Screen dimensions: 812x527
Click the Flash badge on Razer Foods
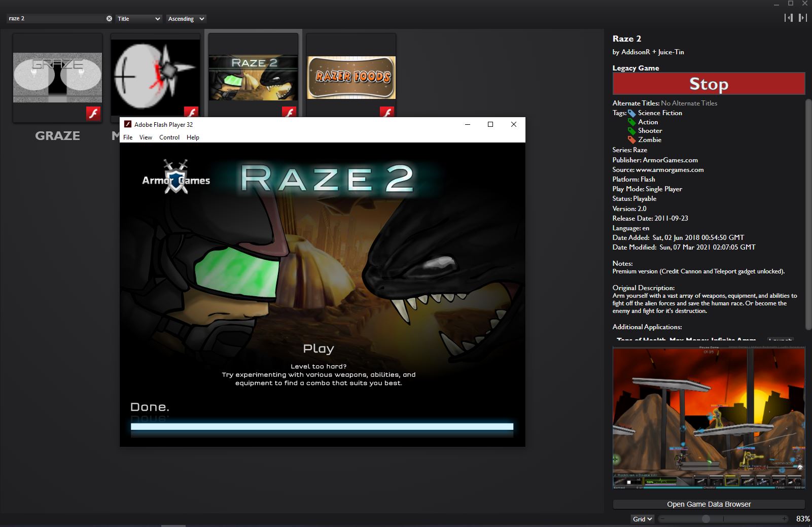pos(387,112)
